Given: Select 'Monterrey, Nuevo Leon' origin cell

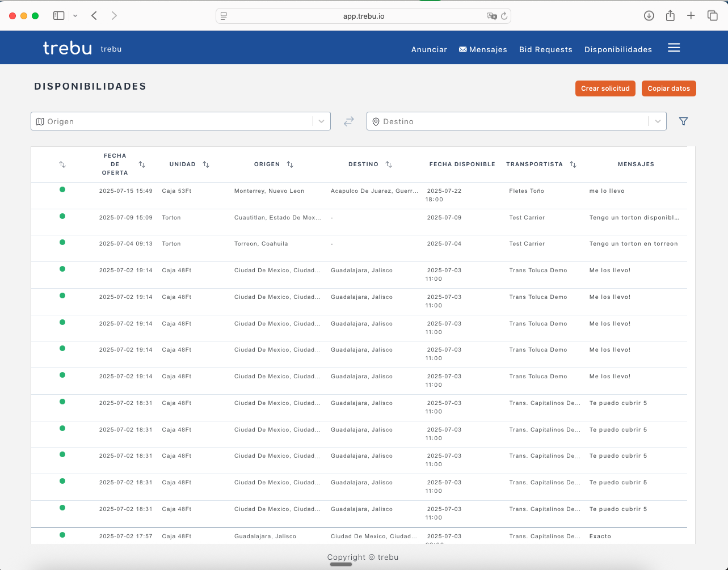Looking at the screenshot, I should [x=269, y=191].
